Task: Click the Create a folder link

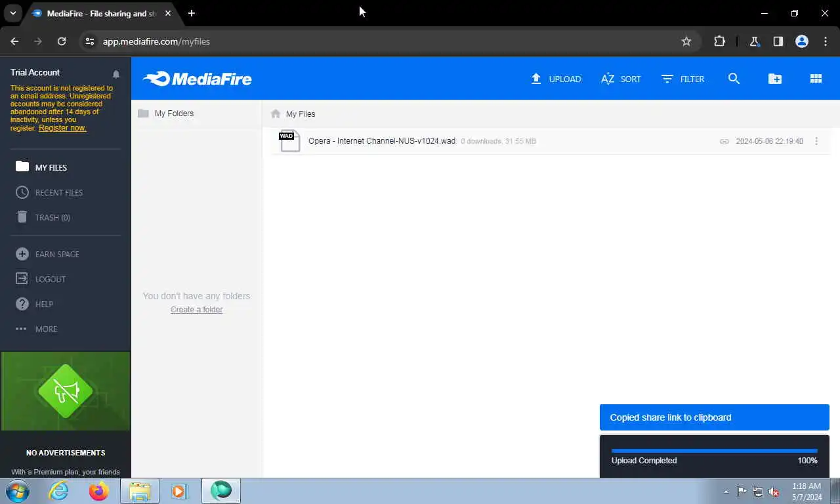Action: point(196,310)
